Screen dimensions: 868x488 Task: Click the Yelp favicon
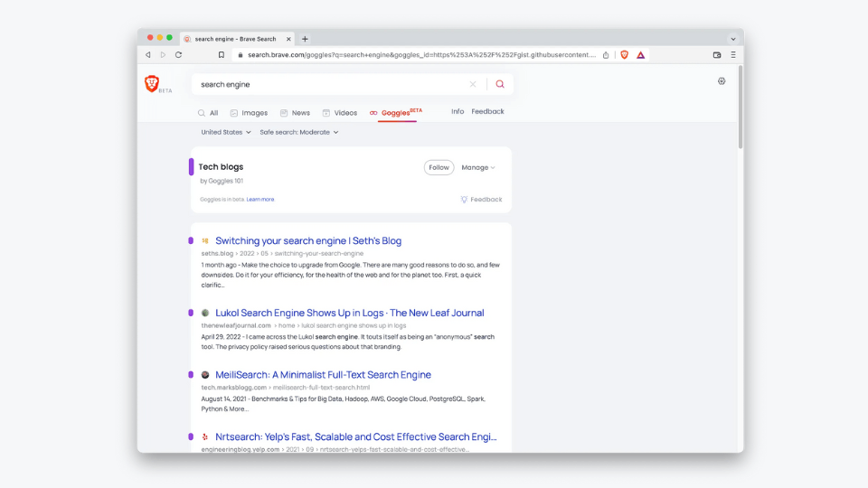click(205, 436)
